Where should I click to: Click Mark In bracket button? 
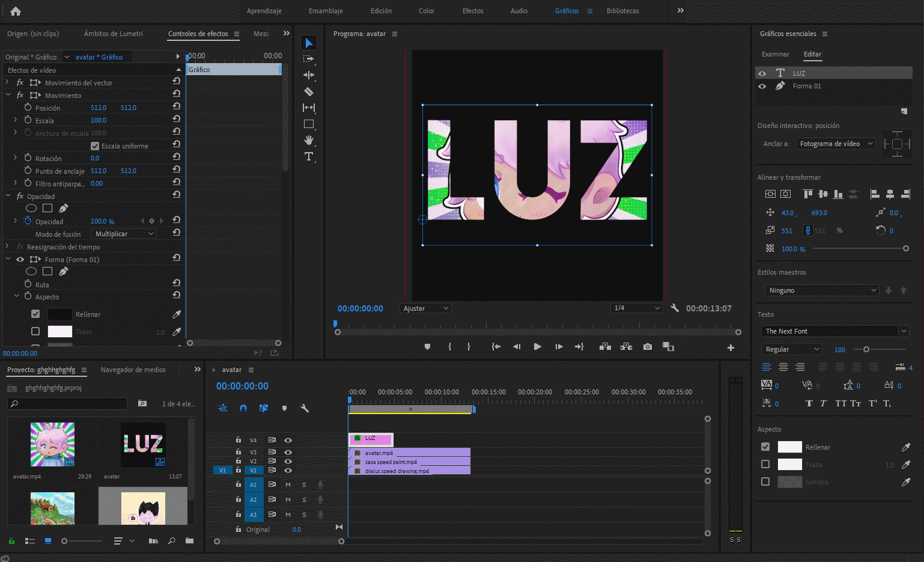click(x=449, y=347)
